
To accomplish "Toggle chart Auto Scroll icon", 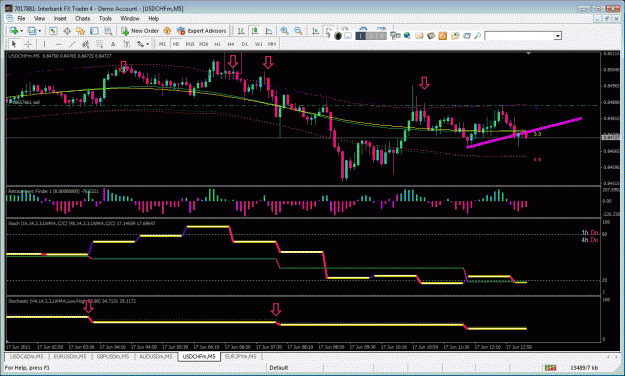I will [316, 31].
